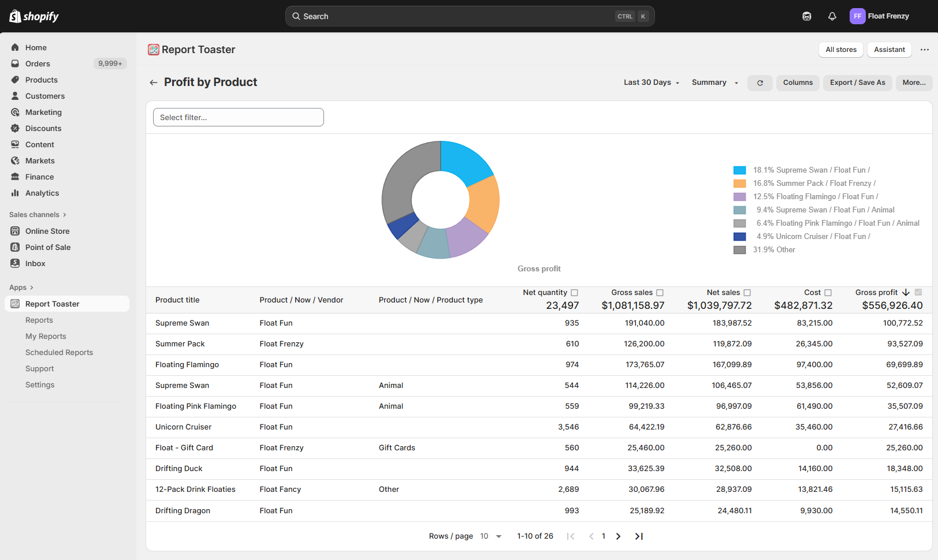Click the Columns button

click(798, 83)
